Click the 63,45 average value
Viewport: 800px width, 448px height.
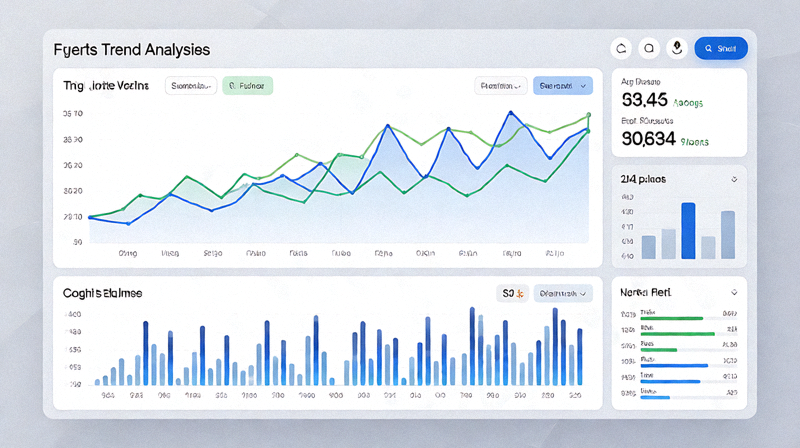click(x=644, y=99)
